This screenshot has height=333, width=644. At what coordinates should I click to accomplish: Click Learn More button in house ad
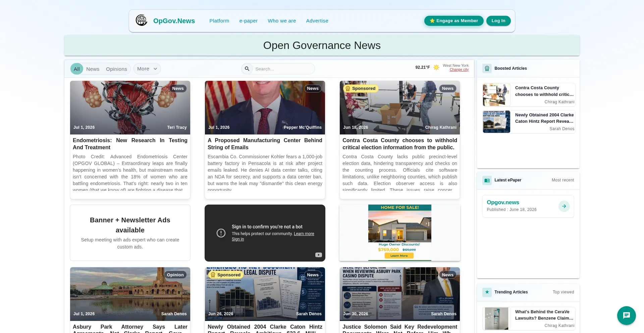click(x=399, y=256)
